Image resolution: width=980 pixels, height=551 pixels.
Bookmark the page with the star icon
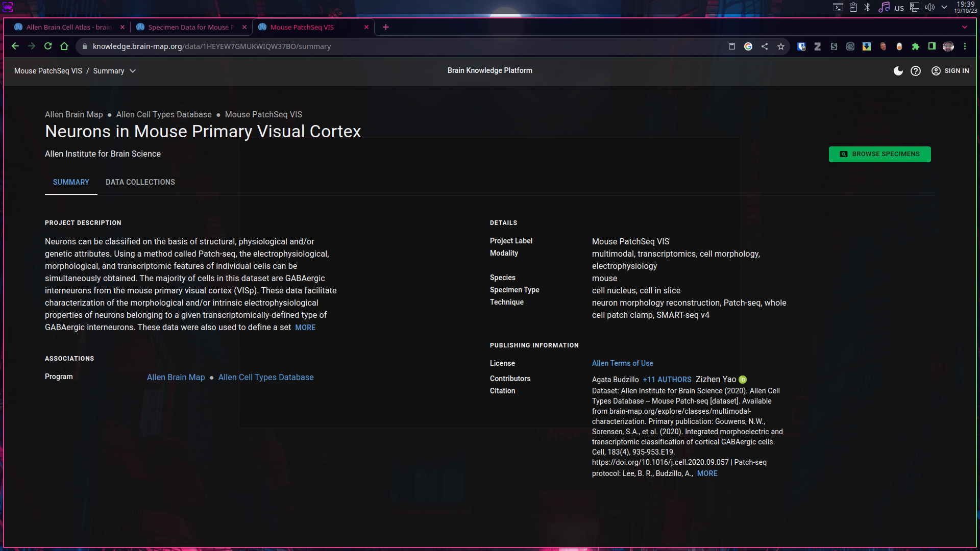[x=781, y=46]
